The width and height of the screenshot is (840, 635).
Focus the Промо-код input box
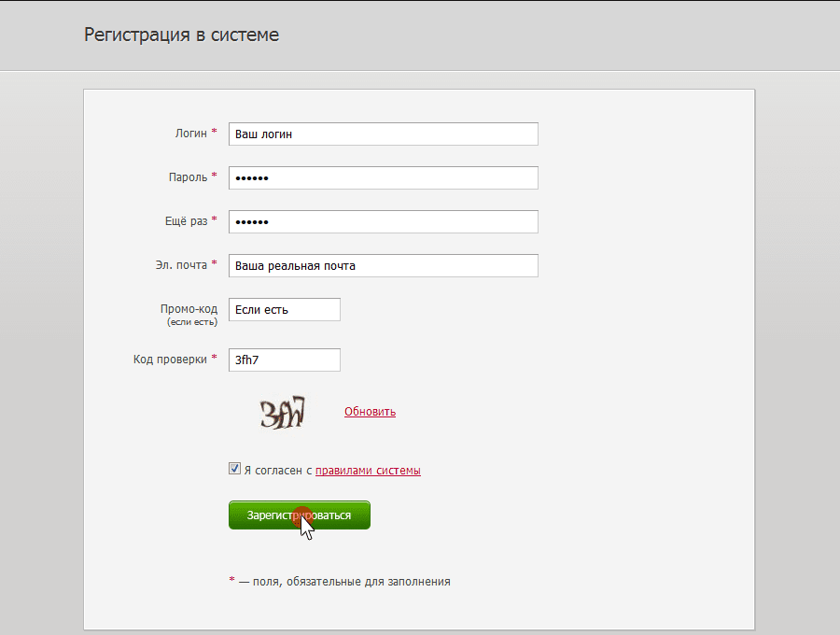point(285,310)
